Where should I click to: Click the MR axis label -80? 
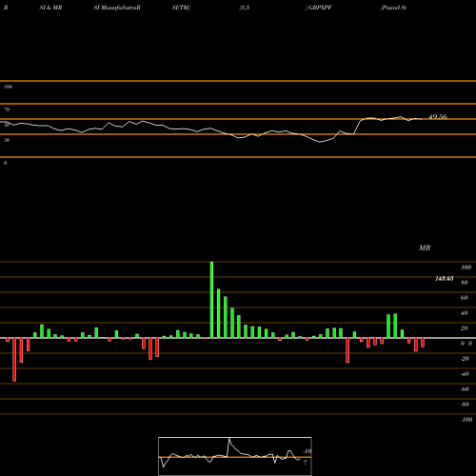point(465,405)
